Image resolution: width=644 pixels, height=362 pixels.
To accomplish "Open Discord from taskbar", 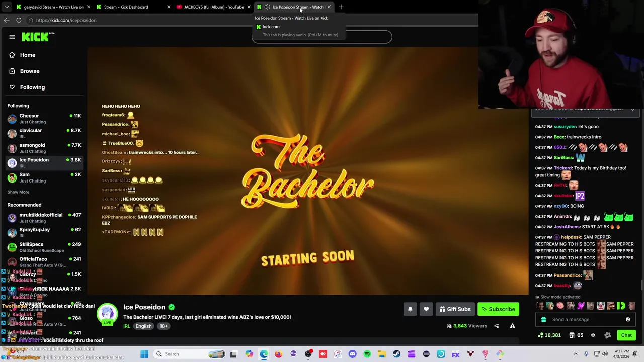I will pyautogui.click(x=352, y=354).
